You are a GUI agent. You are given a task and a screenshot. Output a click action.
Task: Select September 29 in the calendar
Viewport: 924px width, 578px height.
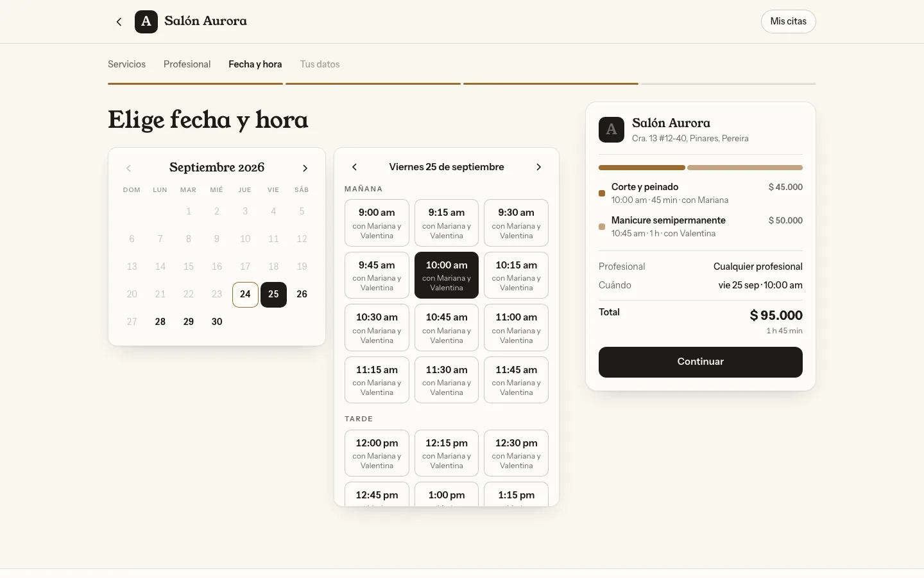tap(189, 322)
